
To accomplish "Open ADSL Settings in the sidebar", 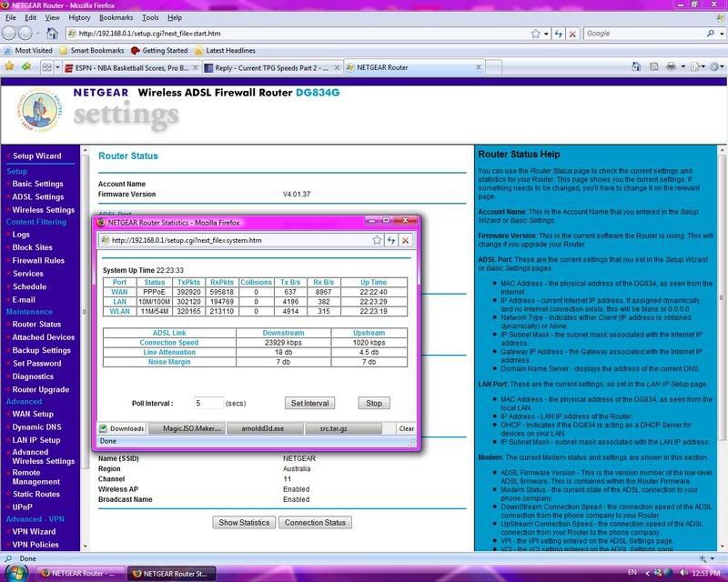I will [x=38, y=196].
